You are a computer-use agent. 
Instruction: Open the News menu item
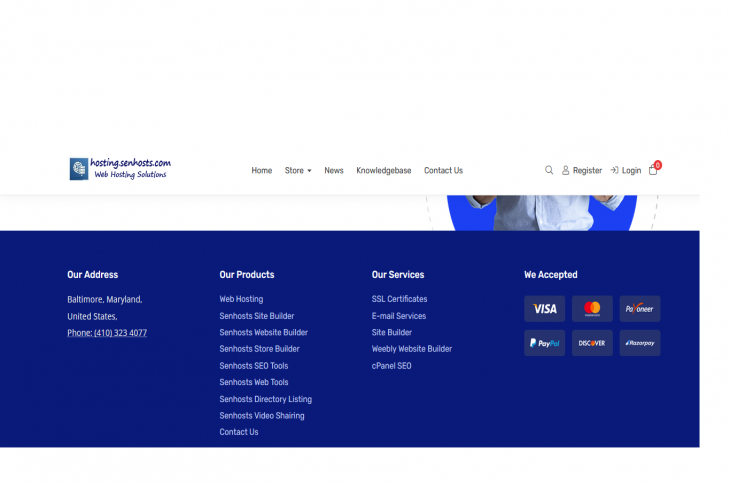tap(334, 171)
